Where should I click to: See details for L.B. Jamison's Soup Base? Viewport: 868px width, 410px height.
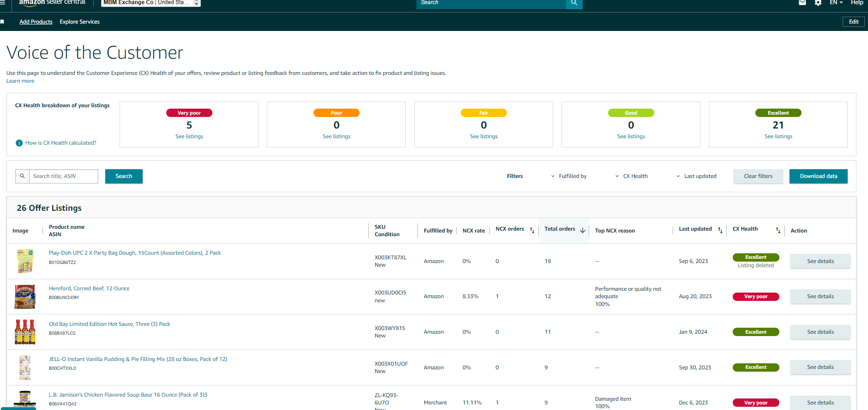pyautogui.click(x=820, y=403)
